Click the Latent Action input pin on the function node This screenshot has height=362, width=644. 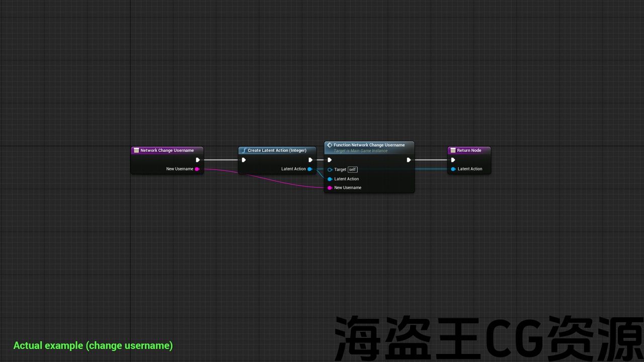330,179
